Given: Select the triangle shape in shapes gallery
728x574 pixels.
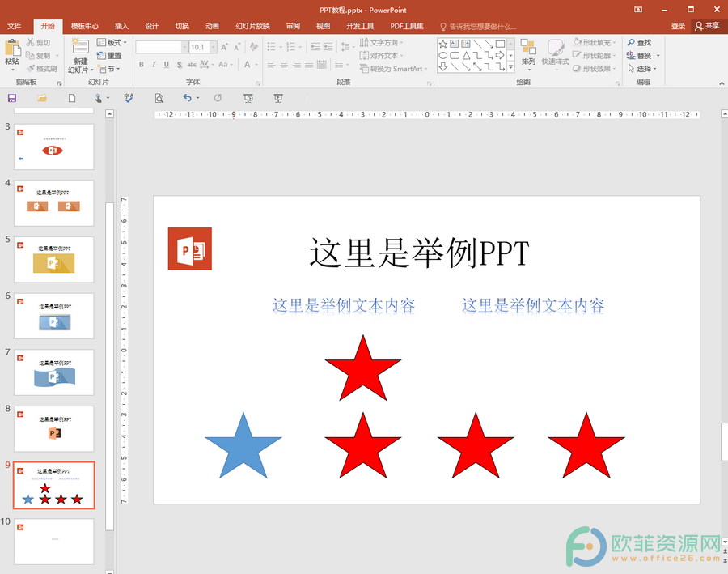Looking at the screenshot, I should point(466,56).
